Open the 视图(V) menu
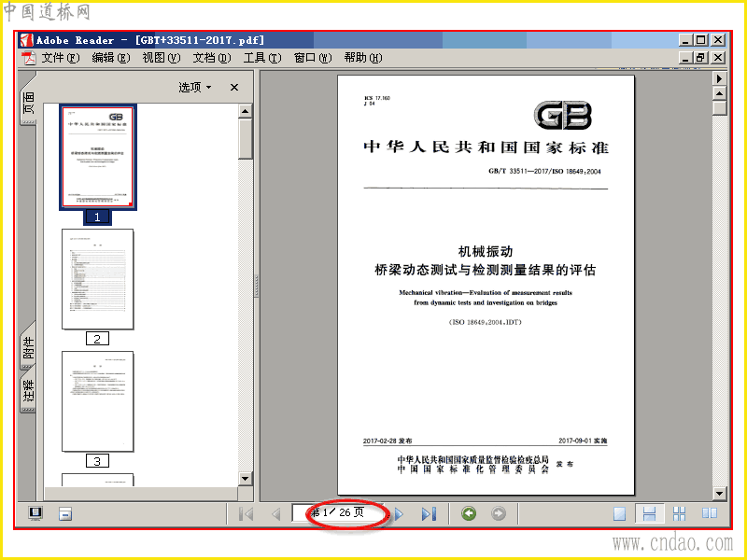Screen dimensions: 747x560 coord(161,58)
